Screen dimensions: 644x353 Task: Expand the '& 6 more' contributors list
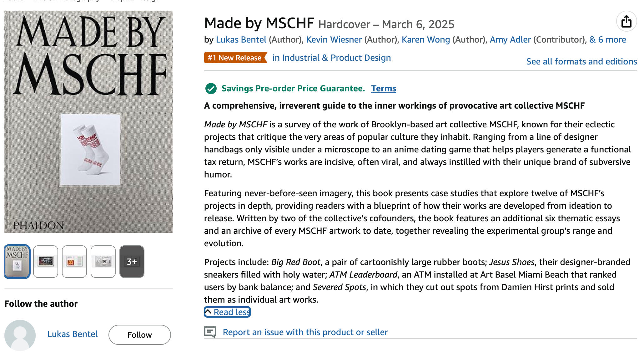[x=607, y=40]
